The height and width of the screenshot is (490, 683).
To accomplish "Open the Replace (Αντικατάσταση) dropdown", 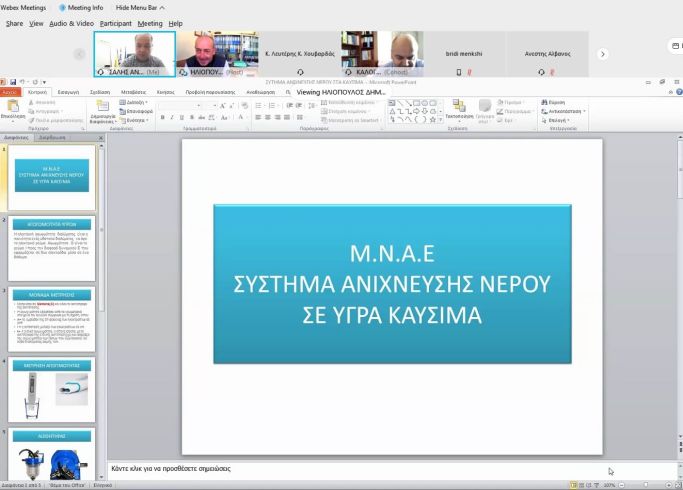I will pyautogui.click(x=563, y=110).
